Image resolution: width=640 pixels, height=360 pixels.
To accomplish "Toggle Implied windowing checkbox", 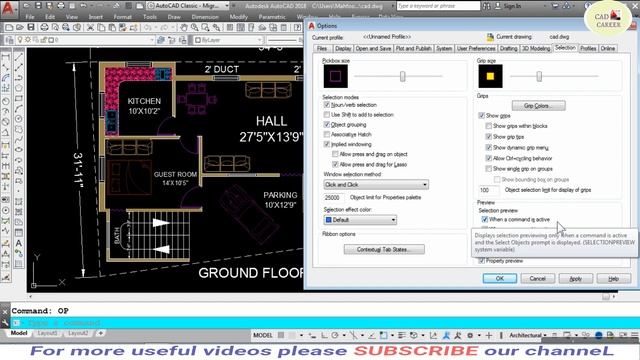I will (327, 144).
